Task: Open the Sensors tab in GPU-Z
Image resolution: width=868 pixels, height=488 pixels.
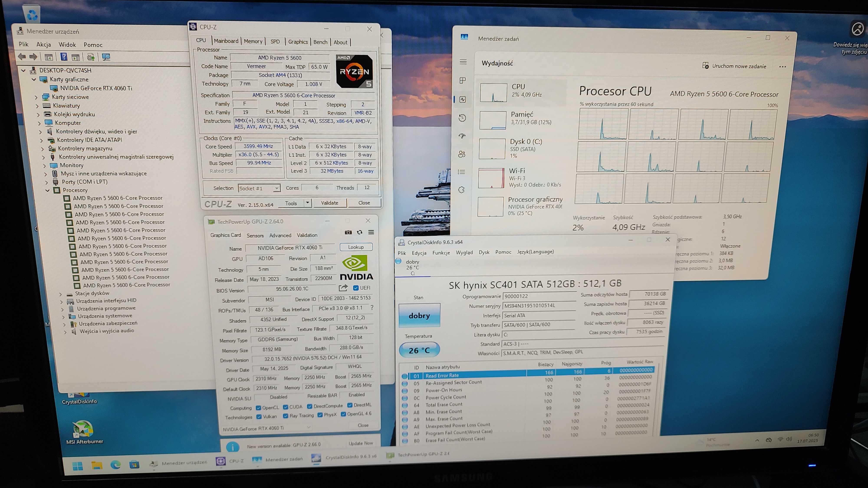Action: pyautogui.click(x=255, y=235)
